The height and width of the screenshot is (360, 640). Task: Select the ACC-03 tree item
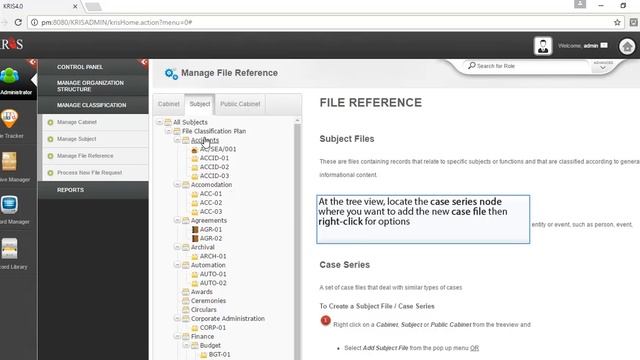tap(211, 212)
